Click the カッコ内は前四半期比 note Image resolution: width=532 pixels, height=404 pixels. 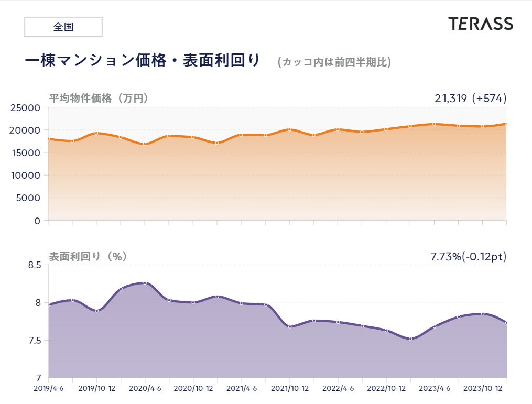[334, 62]
